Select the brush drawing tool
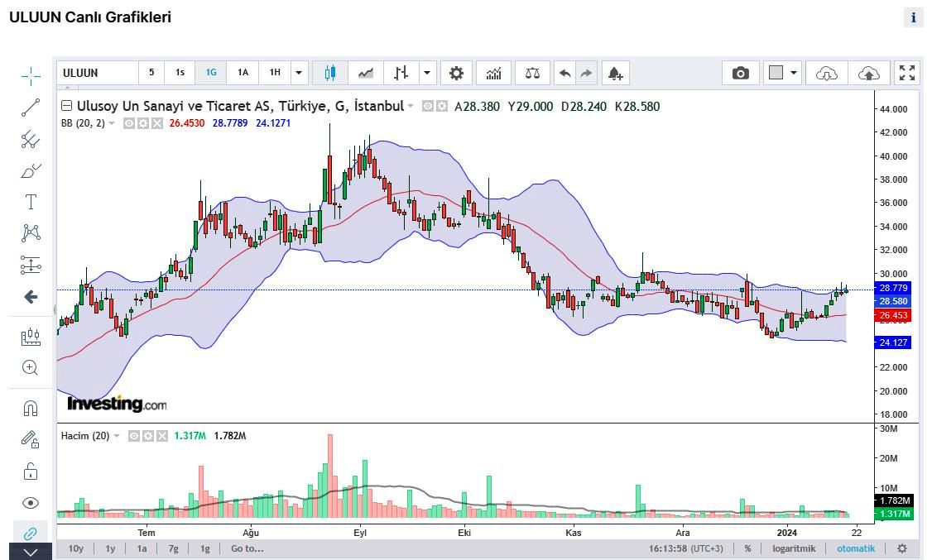 click(x=31, y=171)
